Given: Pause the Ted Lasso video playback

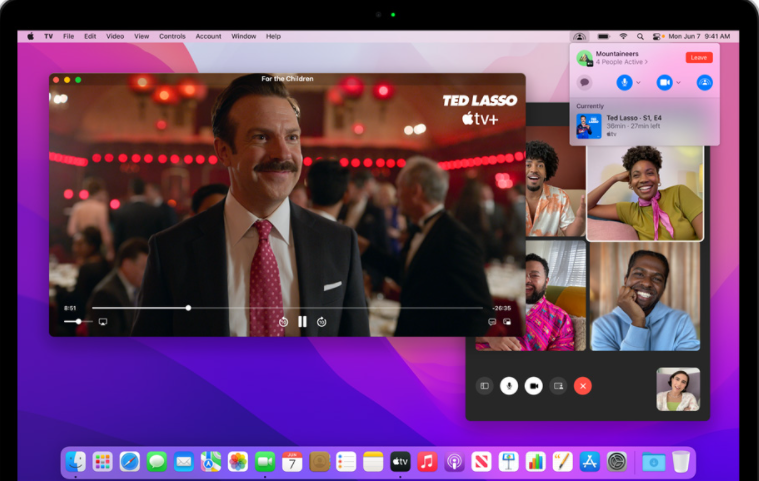Looking at the screenshot, I should tap(303, 322).
